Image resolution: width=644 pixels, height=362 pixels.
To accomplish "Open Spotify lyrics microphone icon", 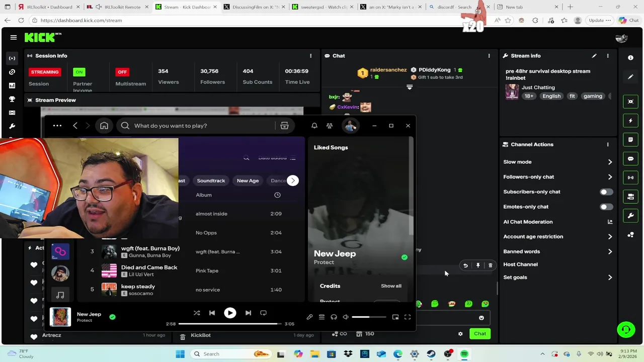I will (309, 317).
